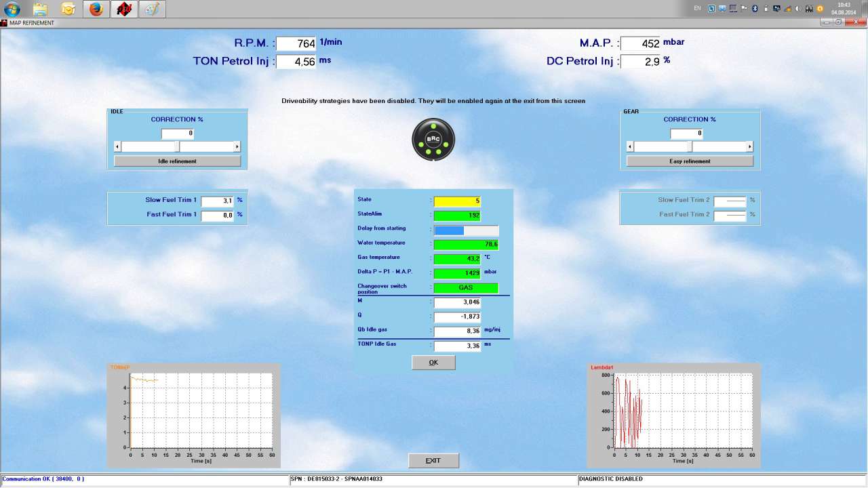Click the IDLE correction percent input field

coord(178,134)
